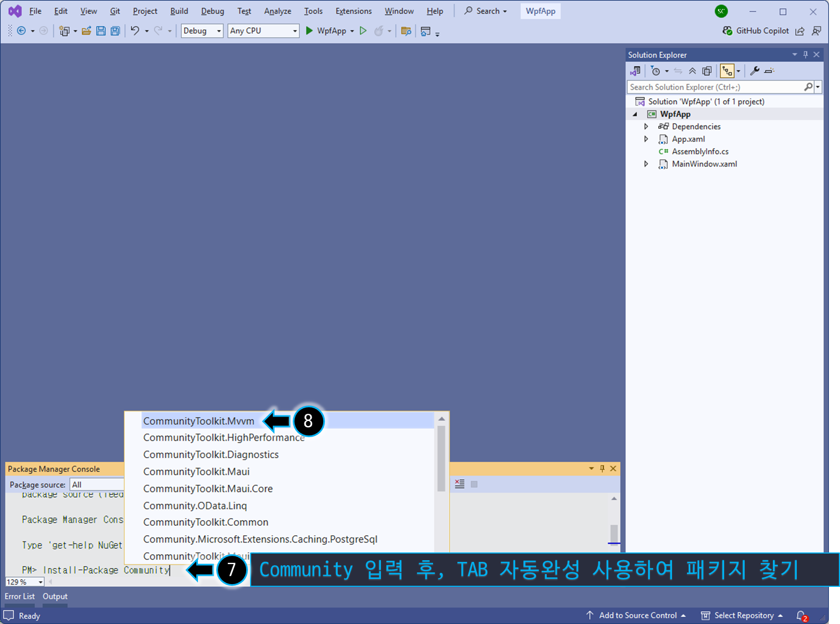The width and height of the screenshot is (840, 624).
Task: Expand the Dependencies node
Action: tap(646, 126)
